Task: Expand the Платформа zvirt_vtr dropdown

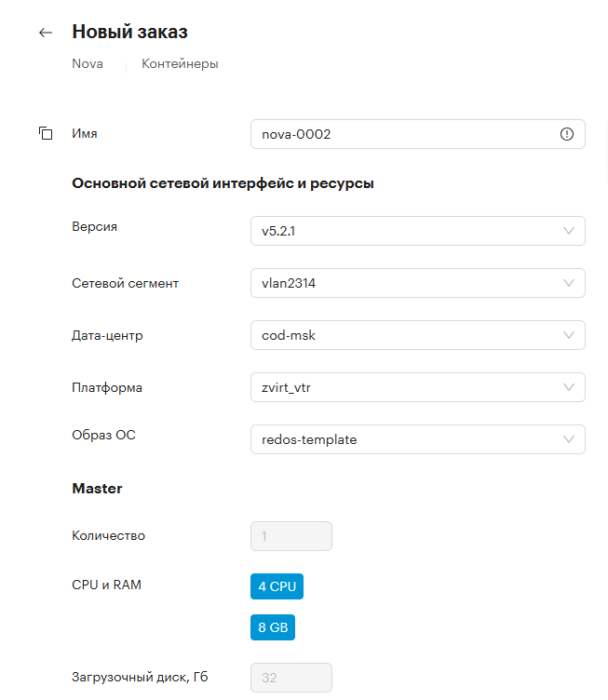Action: (x=417, y=387)
